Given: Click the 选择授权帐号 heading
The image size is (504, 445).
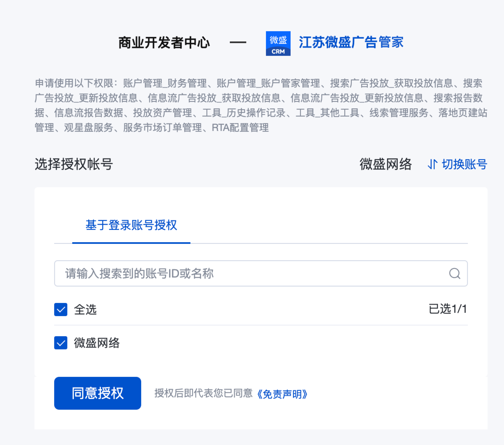Looking at the screenshot, I should pos(74,164).
